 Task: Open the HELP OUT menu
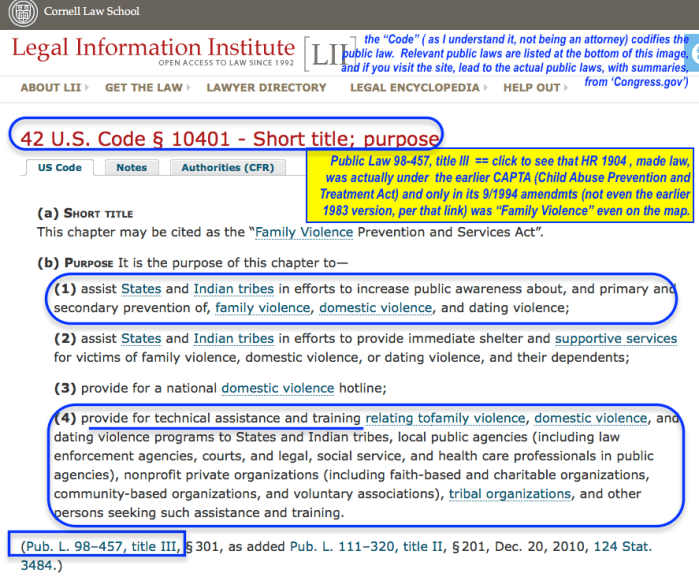[x=534, y=88]
